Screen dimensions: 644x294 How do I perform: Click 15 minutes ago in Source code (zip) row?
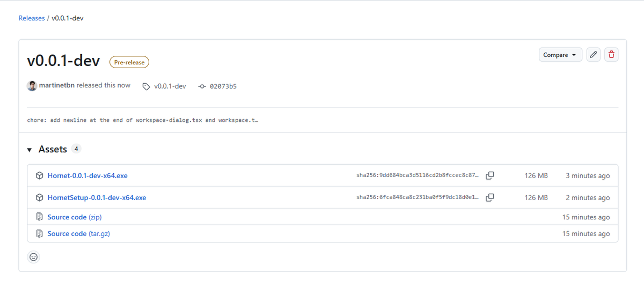(x=586, y=217)
